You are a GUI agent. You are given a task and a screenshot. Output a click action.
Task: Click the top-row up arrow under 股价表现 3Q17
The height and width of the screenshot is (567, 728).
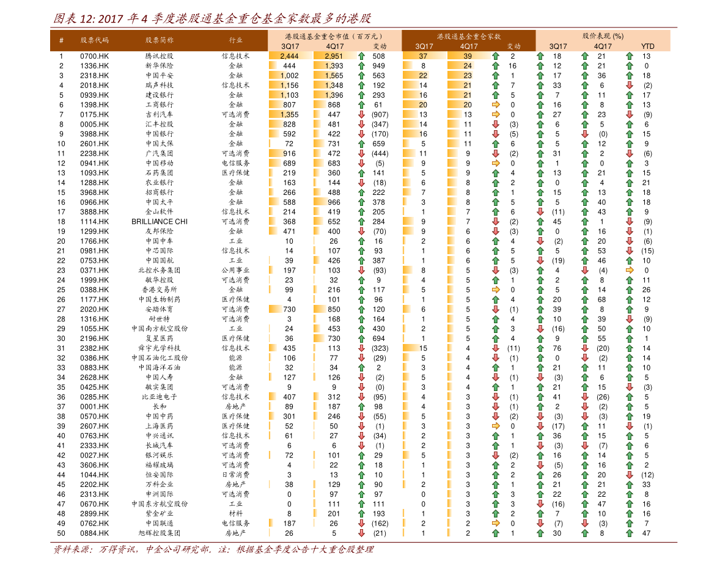540,56
